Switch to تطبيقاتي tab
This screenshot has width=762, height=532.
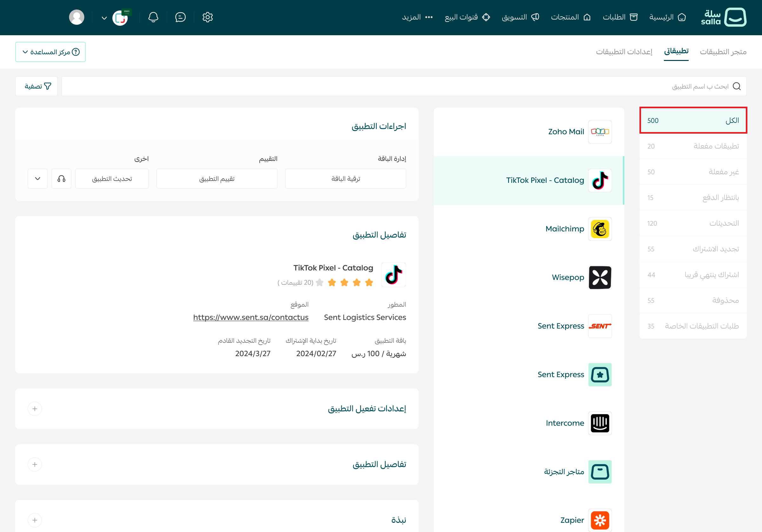(x=676, y=51)
